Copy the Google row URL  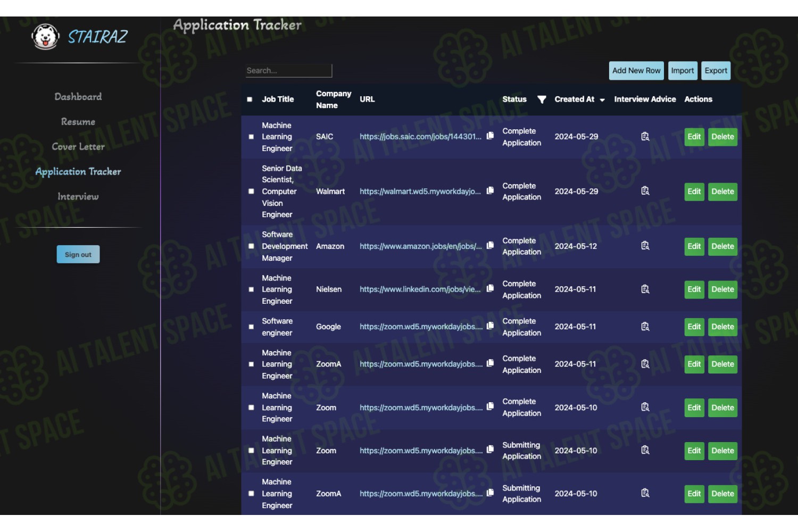[x=491, y=326]
